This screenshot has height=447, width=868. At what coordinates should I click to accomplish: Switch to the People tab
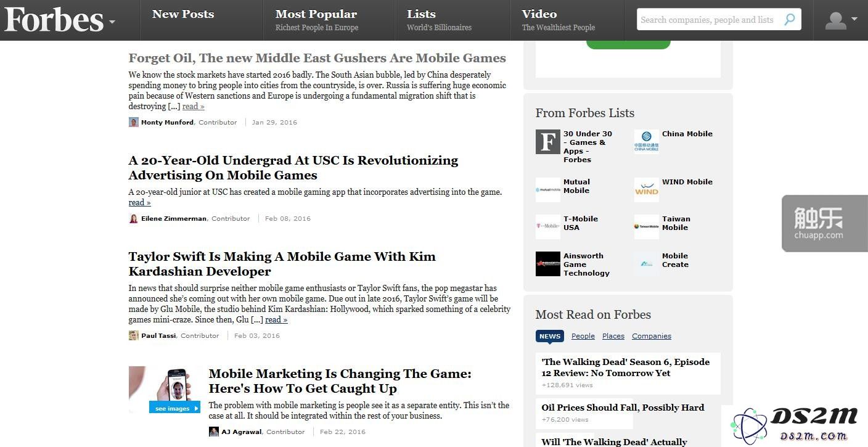[583, 336]
